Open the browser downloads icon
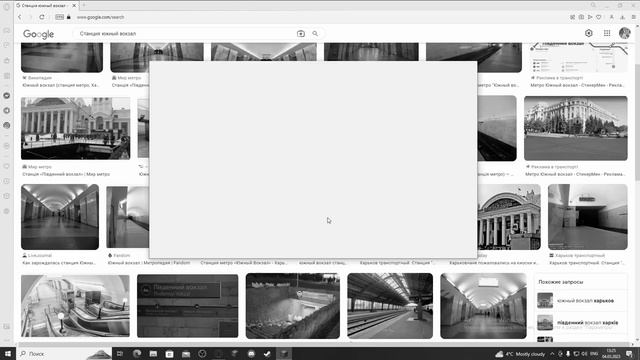The height and width of the screenshot is (360, 640). (622, 17)
